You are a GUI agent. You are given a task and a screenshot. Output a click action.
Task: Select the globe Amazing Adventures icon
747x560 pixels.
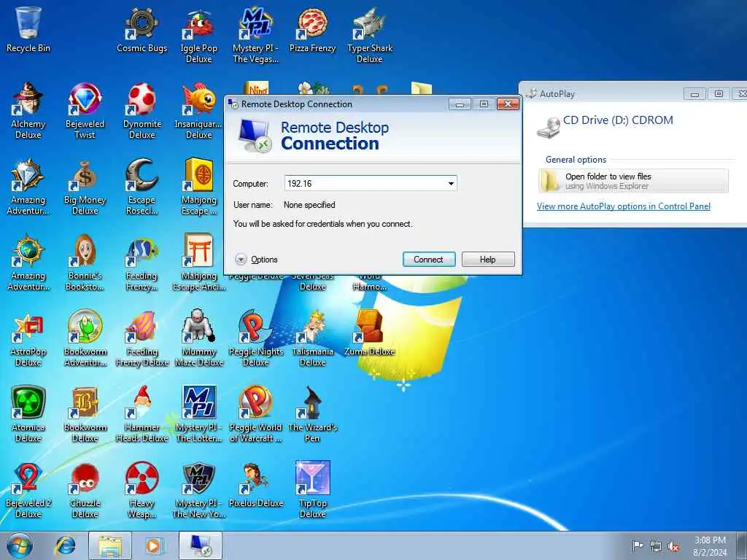(28, 262)
